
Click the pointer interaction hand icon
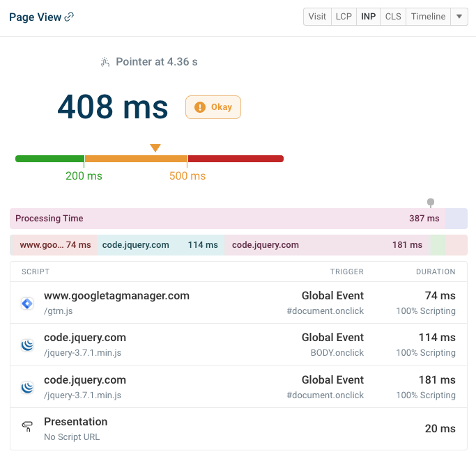click(x=105, y=62)
